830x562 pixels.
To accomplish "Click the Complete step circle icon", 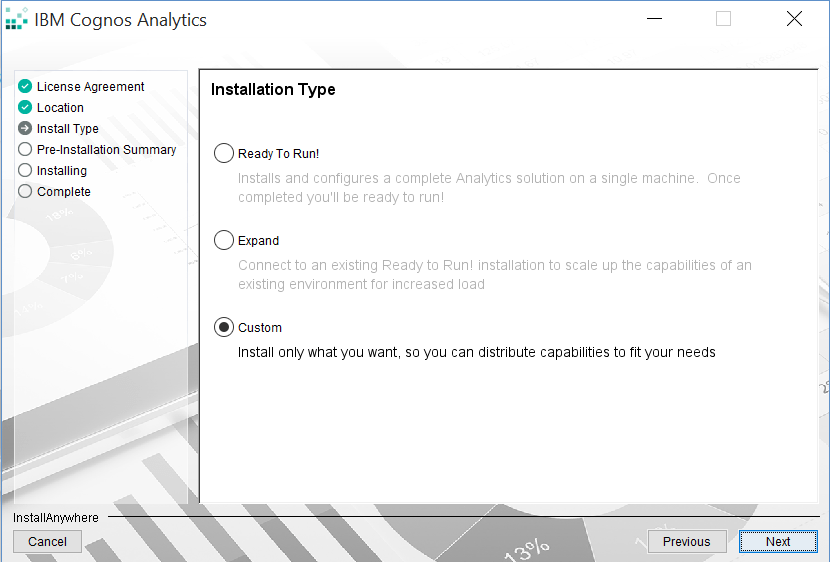I will [25, 191].
